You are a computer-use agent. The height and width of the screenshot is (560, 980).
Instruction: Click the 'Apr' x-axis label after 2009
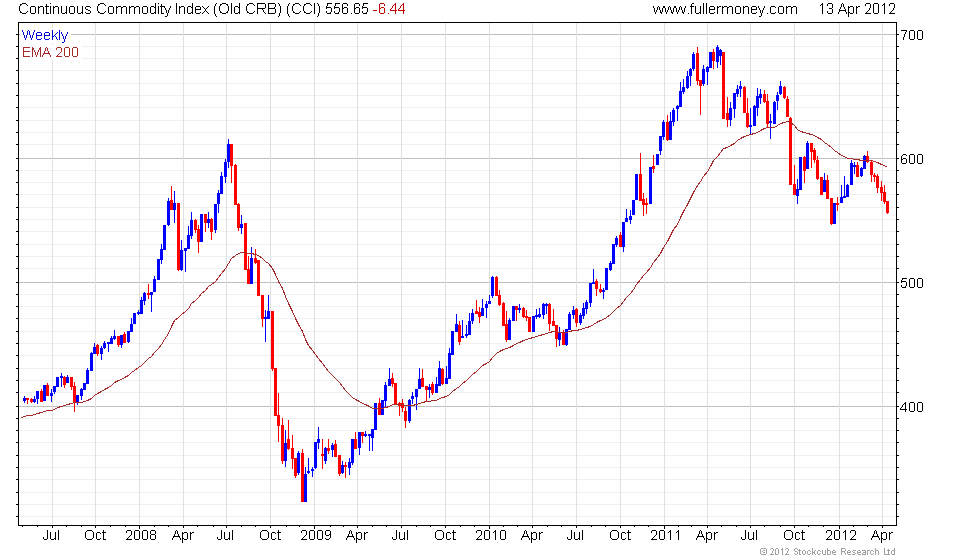coord(357,536)
